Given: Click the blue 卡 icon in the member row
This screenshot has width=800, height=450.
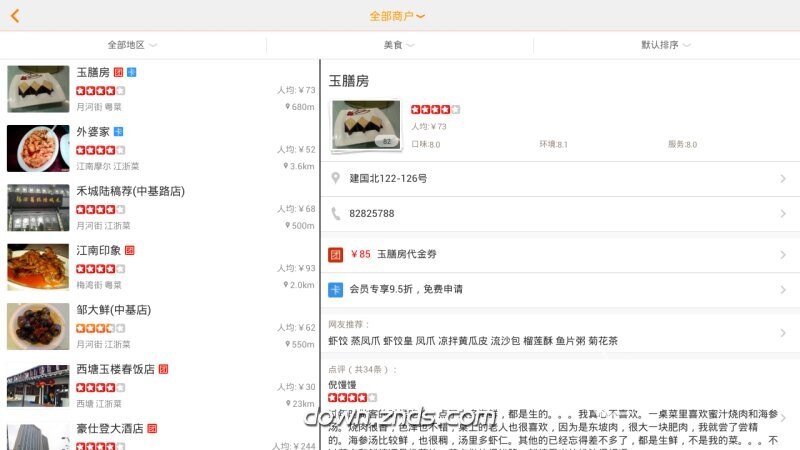Looking at the screenshot, I should pyautogui.click(x=335, y=289).
